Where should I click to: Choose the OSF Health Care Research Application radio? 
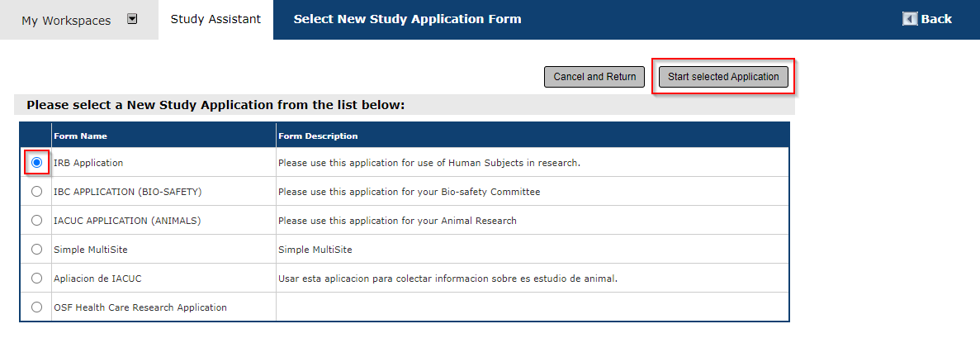click(37, 307)
